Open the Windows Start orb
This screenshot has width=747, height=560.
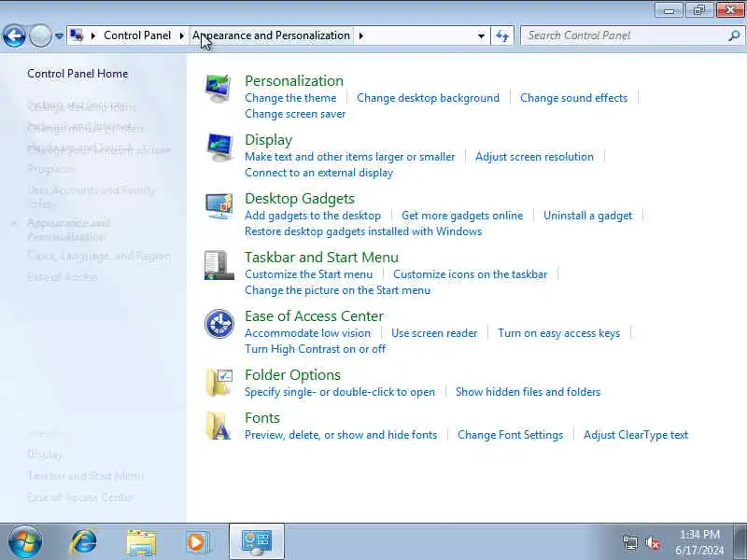pos(25,541)
